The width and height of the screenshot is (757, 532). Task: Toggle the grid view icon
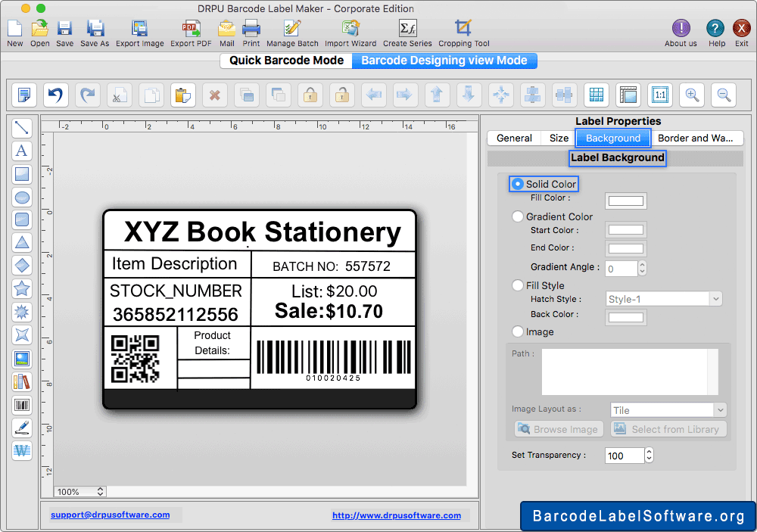coord(597,95)
